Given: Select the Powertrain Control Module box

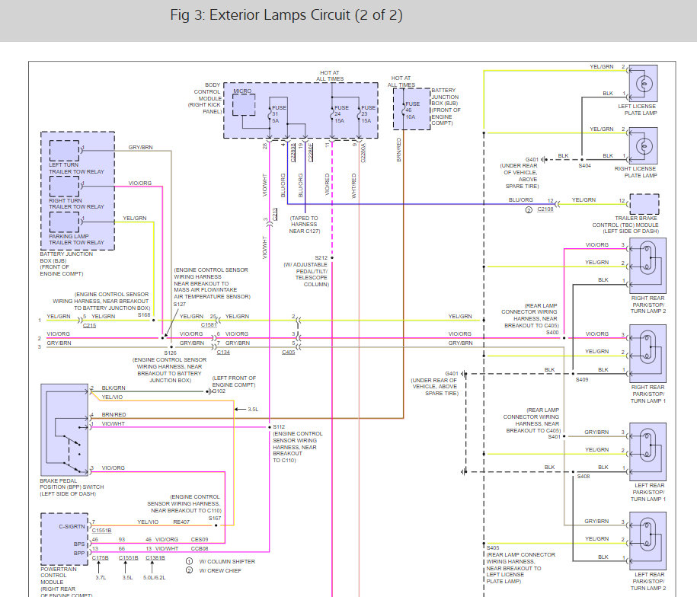Looking at the screenshot, I should (x=65, y=539).
